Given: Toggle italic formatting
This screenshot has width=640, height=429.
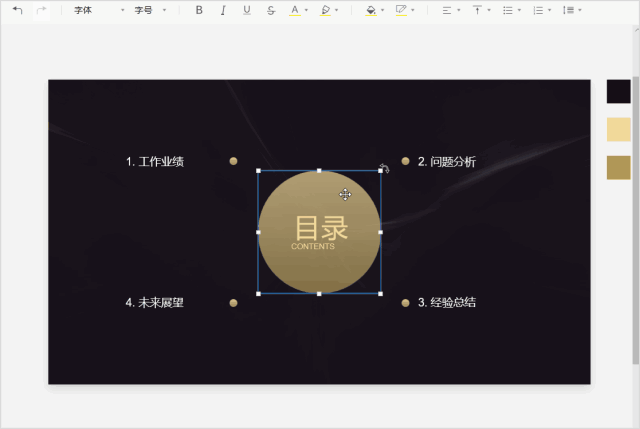Looking at the screenshot, I should (223, 10).
